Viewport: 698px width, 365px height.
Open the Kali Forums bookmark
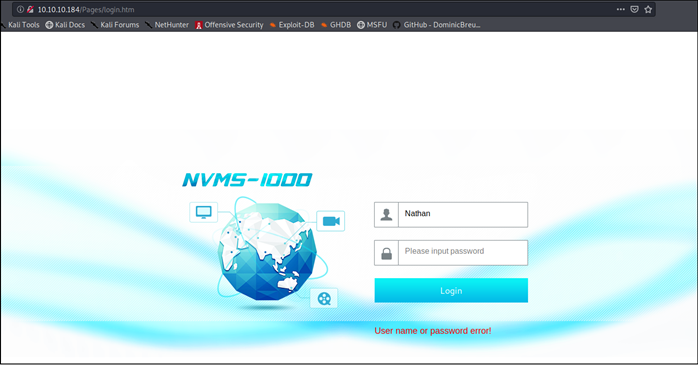click(x=115, y=25)
